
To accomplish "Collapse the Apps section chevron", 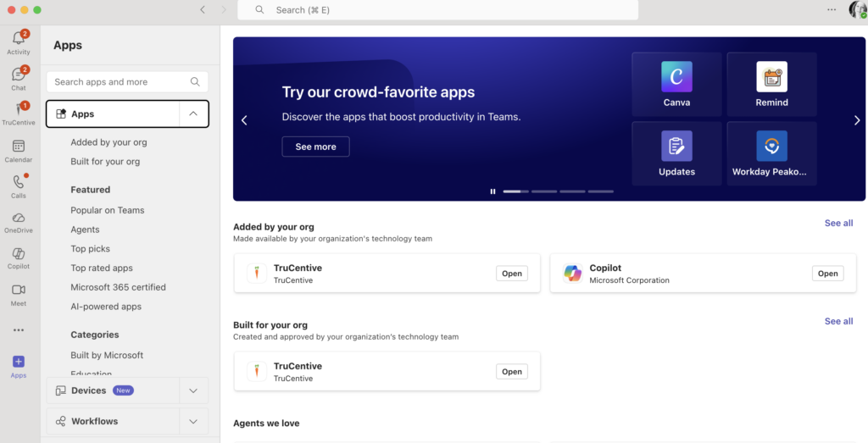I will coord(193,114).
